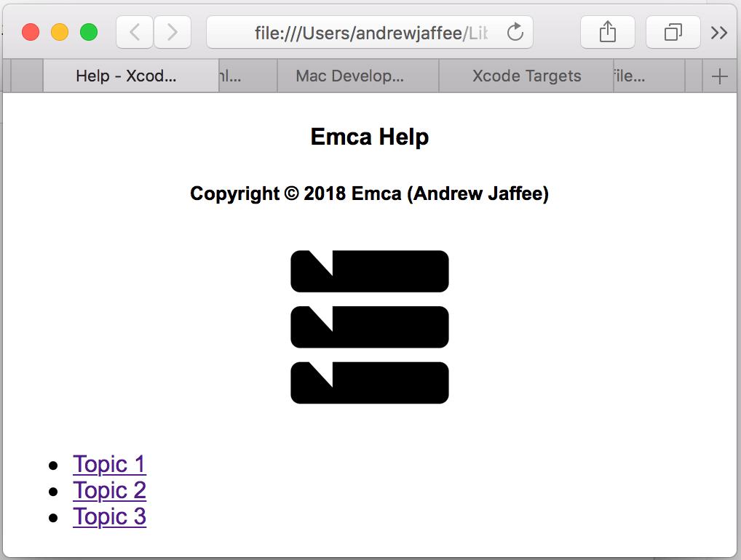Image resolution: width=741 pixels, height=560 pixels.
Task: Click the Emca Help page heading
Action: click(370, 137)
